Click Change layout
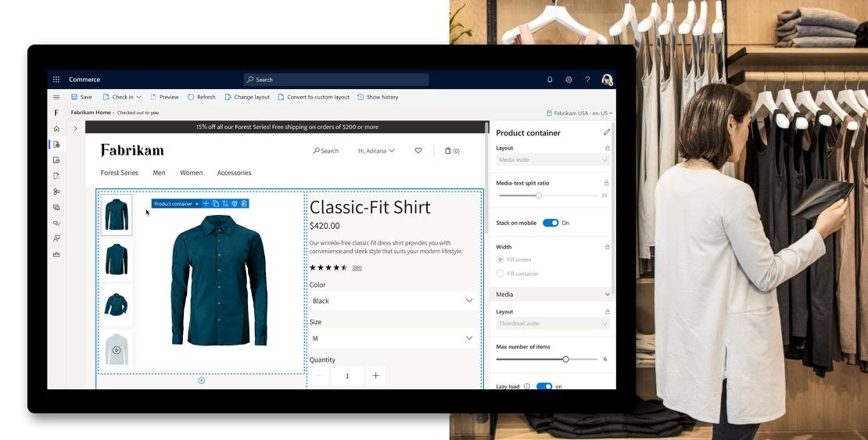The height and width of the screenshot is (440, 868). tap(247, 97)
